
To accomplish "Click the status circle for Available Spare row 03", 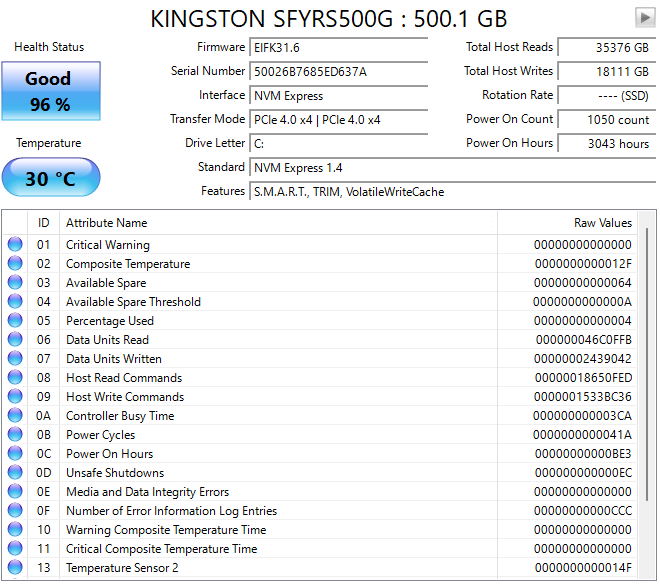I will (15, 282).
